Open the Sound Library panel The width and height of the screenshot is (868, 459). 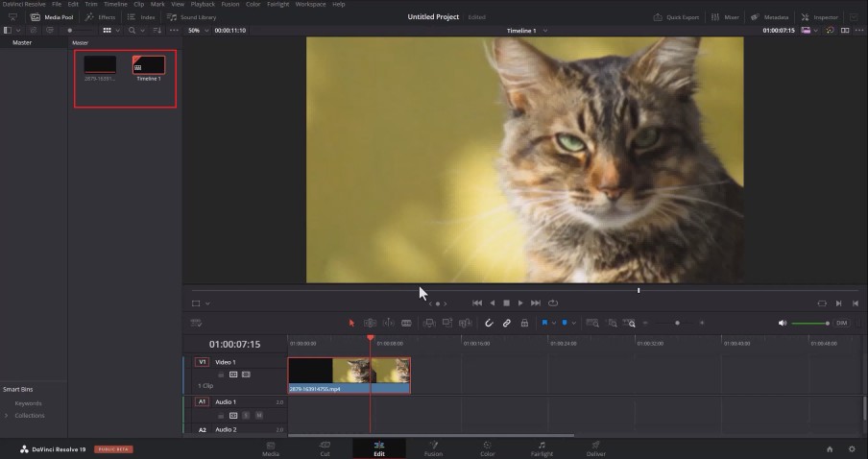pos(191,17)
